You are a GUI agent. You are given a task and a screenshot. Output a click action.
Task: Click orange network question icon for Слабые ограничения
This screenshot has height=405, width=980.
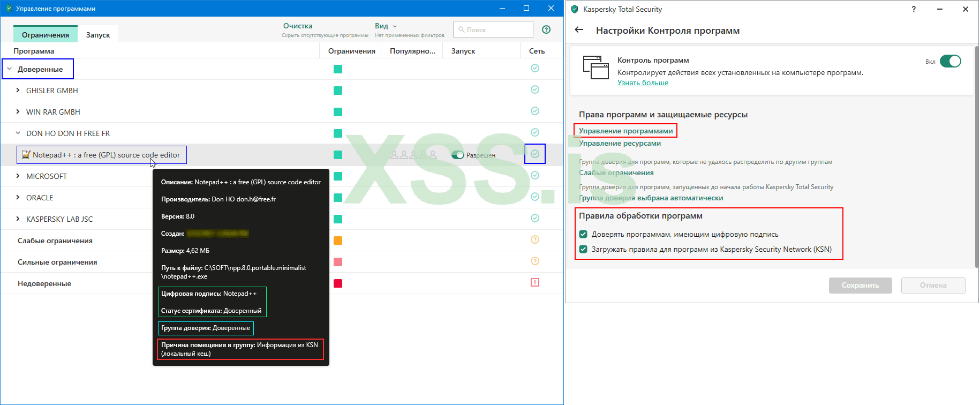pos(535,239)
